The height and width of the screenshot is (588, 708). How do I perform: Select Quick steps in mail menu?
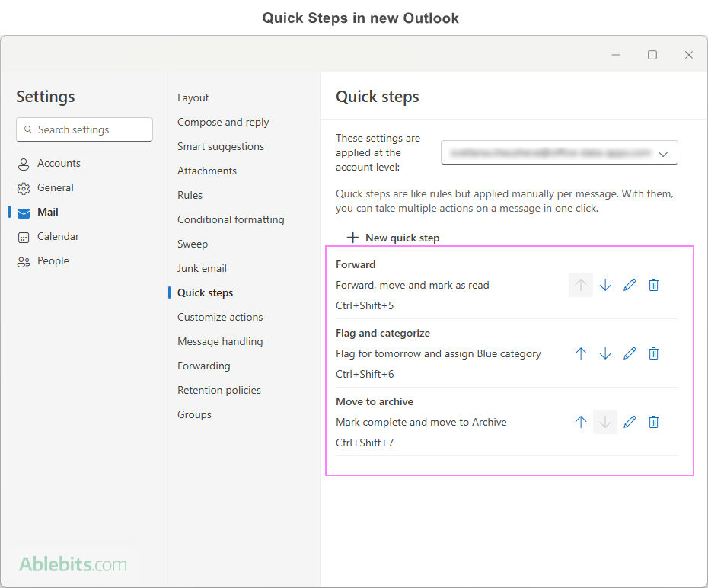(205, 292)
